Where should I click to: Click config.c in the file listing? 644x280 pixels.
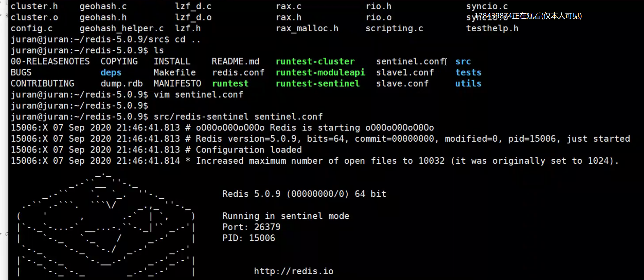pyautogui.click(x=32, y=29)
